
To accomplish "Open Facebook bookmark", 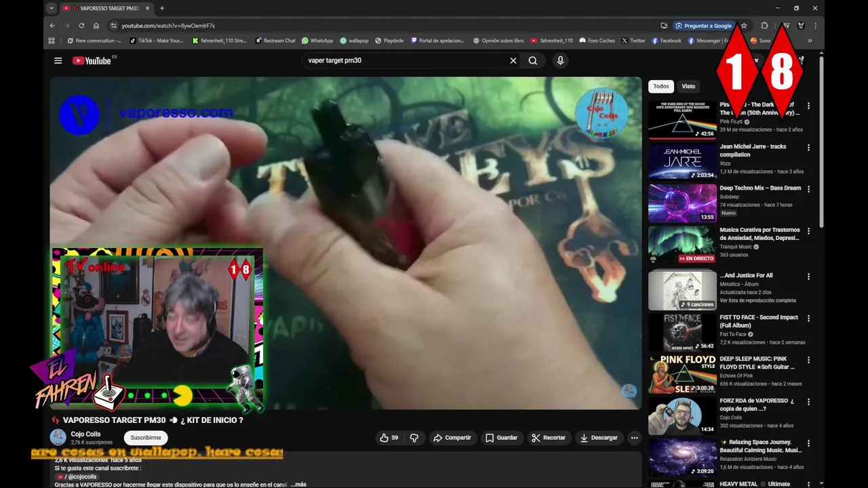I will [x=667, y=41].
